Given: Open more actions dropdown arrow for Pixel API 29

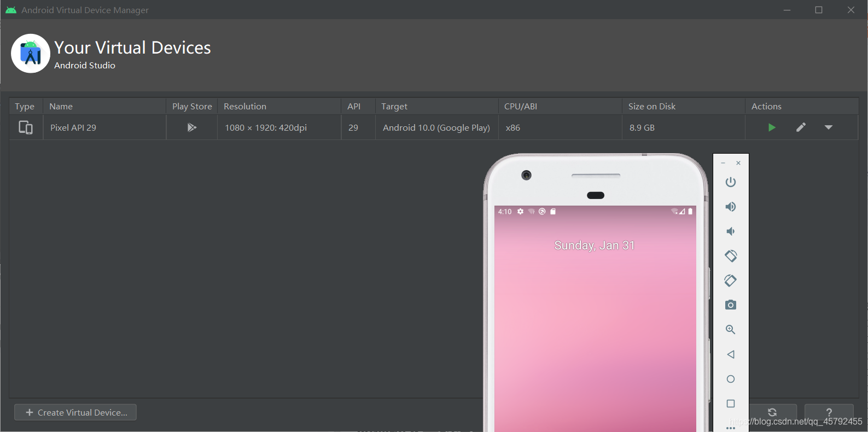Looking at the screenshot, I should 829,127.
